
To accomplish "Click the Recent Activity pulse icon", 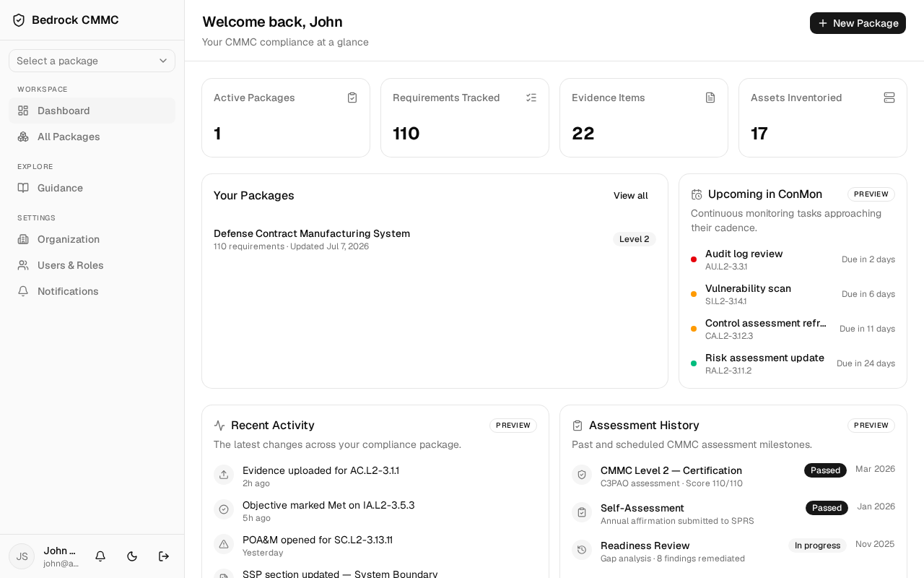I will tap(219, 426).
